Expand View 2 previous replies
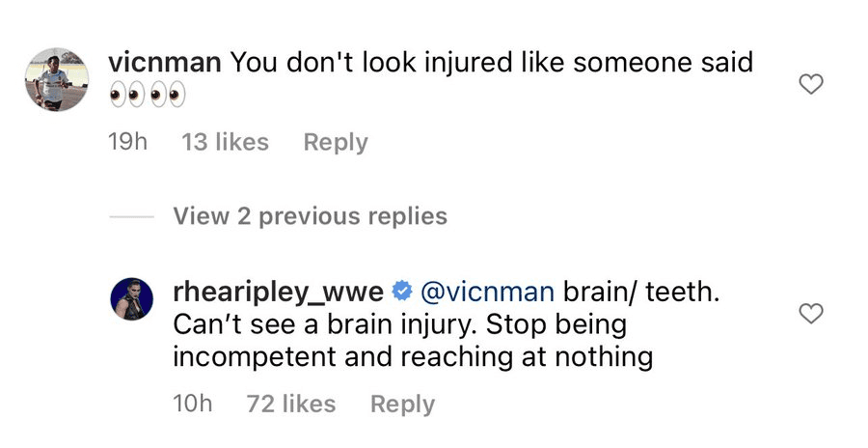Screen dimensions: 868x448 click(x=310, y=216)
